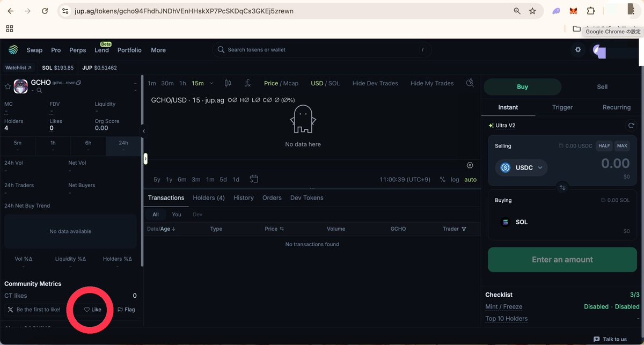Open the Watchlist link
The image size is (644, 345).
click(x=18, y=68)
